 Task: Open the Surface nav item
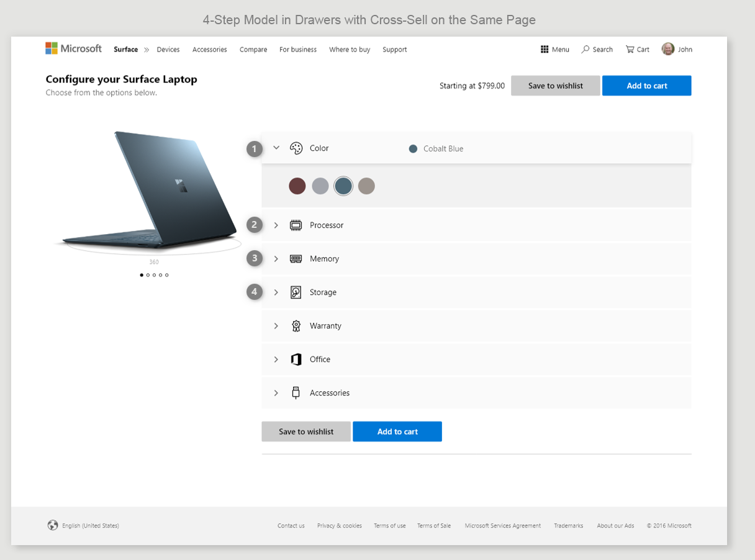[126, 50]
